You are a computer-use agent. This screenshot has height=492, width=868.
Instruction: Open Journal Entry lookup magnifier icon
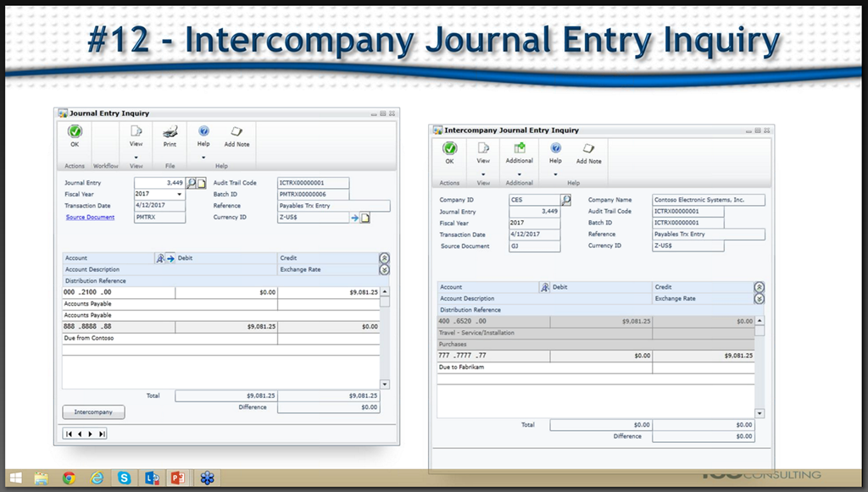coord(192,183)
